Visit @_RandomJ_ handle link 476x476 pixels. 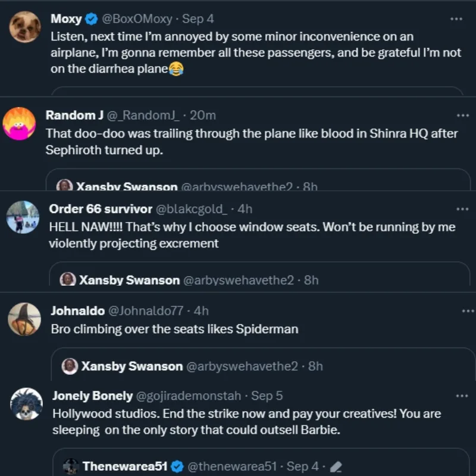tap(143, 115)
